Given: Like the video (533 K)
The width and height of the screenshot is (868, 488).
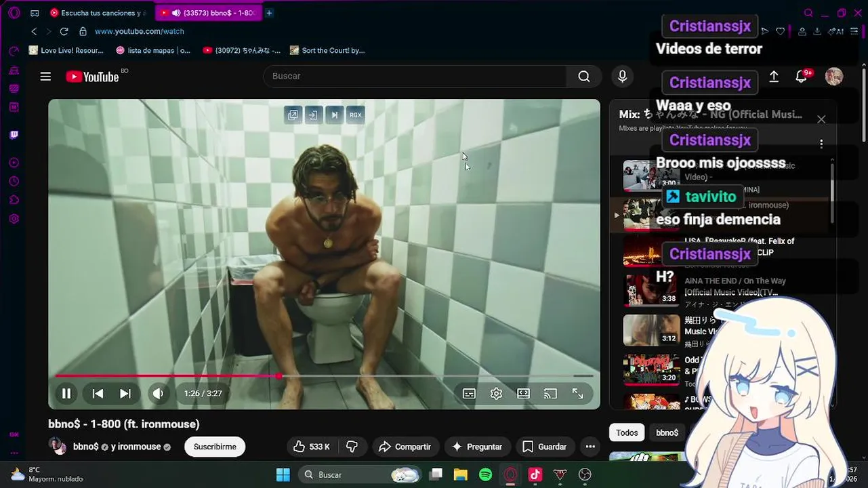Looking at the screenshot, I should (312, 447).
